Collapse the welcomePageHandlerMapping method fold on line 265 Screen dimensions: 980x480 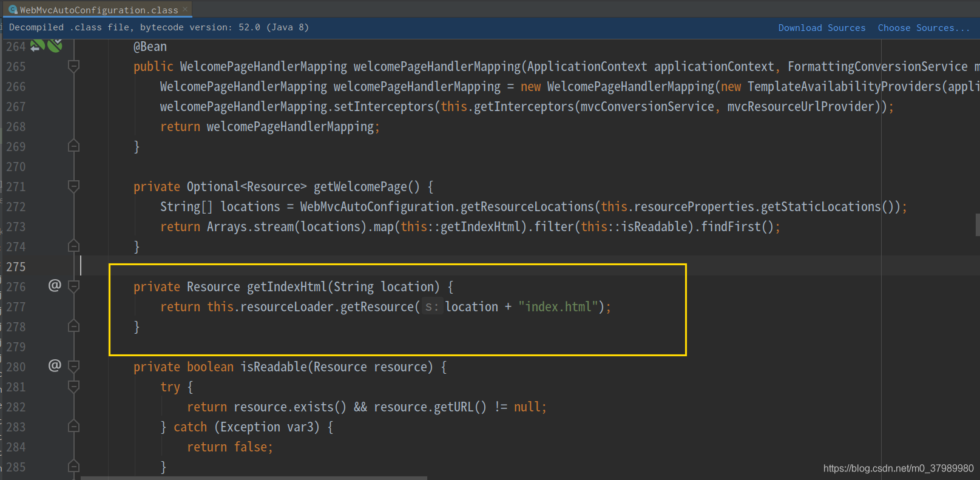(x=73, y=66)
